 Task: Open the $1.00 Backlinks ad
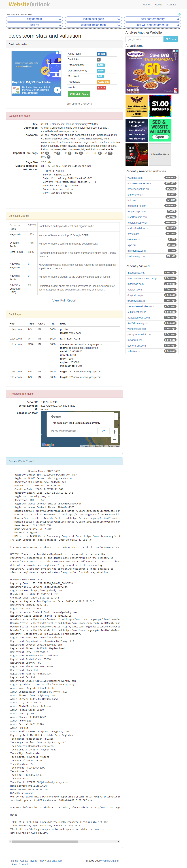tap(160, 106)
